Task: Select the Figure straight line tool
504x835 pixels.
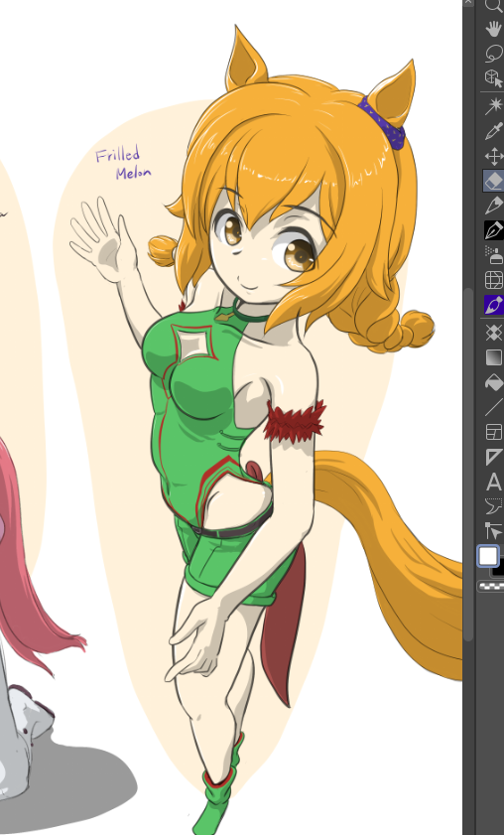Action: click(x=494, y=407)
